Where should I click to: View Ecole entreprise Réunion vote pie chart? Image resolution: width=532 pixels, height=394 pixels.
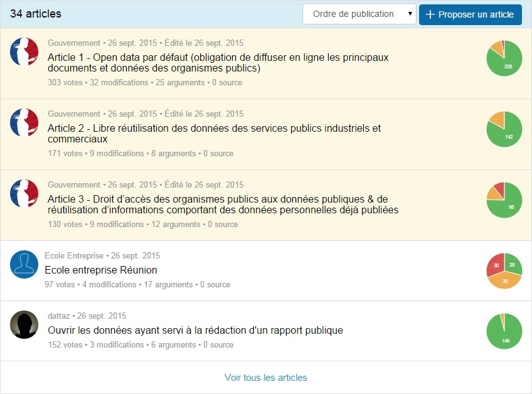pyautogui.click(x=504, y=270)
